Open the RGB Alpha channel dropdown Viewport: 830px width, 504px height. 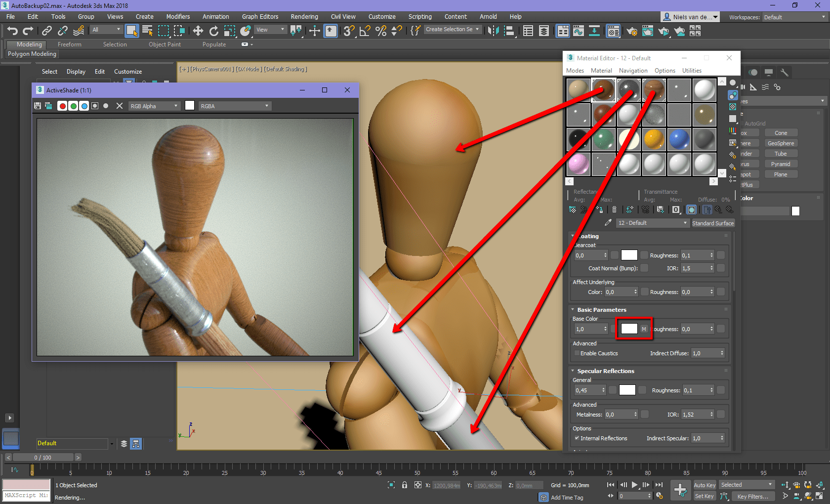154,106
